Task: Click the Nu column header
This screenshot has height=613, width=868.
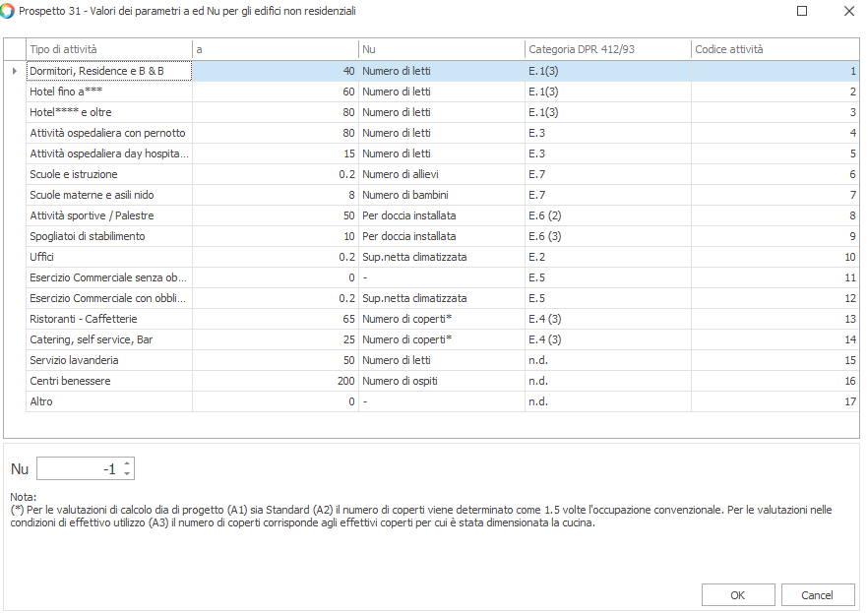Action: pos(441,49)
